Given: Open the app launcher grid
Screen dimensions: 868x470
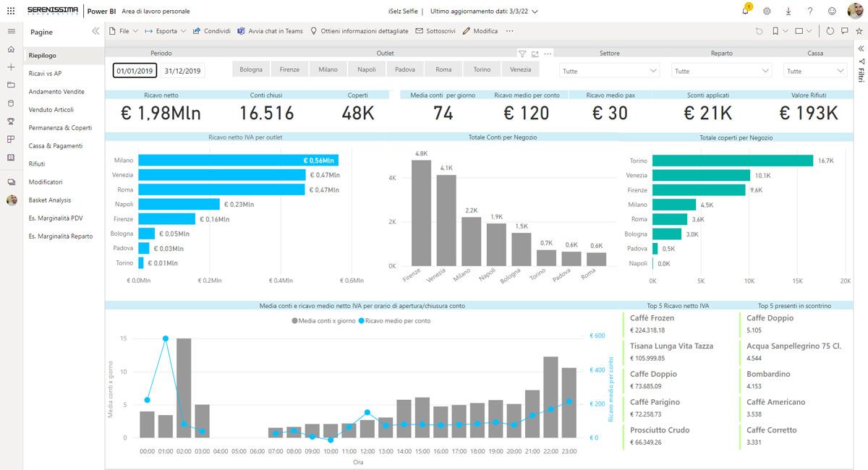Looking at the screenshot, I should (x=11, y=12).
